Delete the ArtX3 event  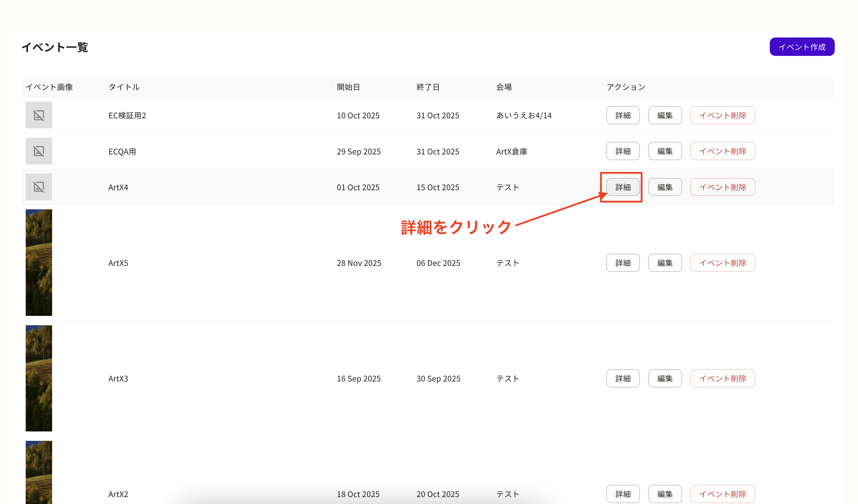(x=722, y=379)
